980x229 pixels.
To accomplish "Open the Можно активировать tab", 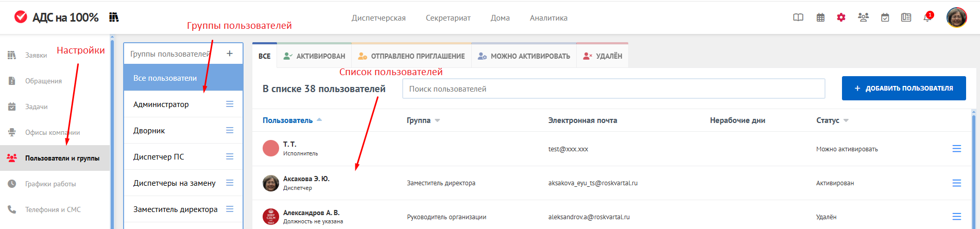I will [524, 56].
